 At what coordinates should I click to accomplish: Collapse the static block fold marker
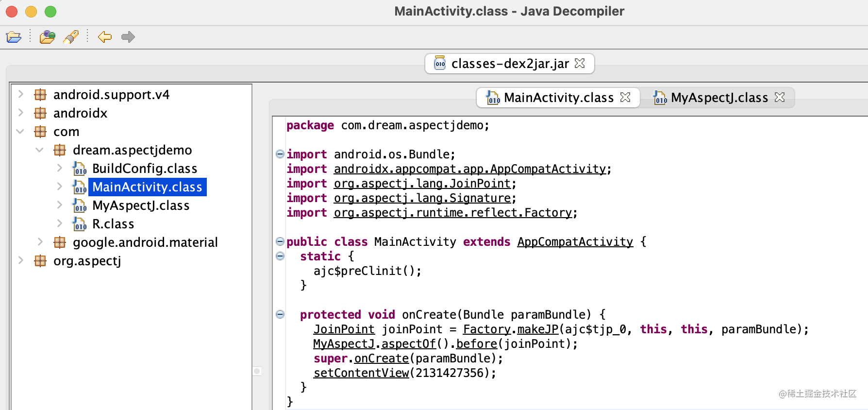coord(280,256)
